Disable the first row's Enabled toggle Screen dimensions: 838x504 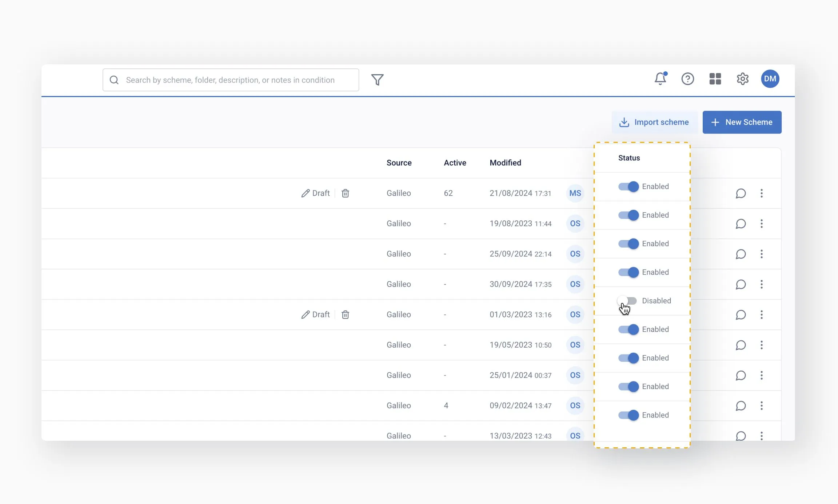628,187
